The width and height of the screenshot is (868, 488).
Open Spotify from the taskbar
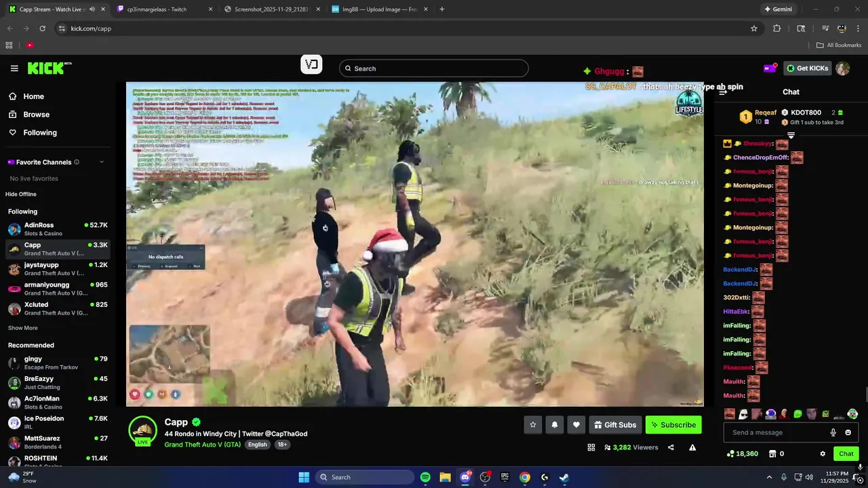point(425,477)
